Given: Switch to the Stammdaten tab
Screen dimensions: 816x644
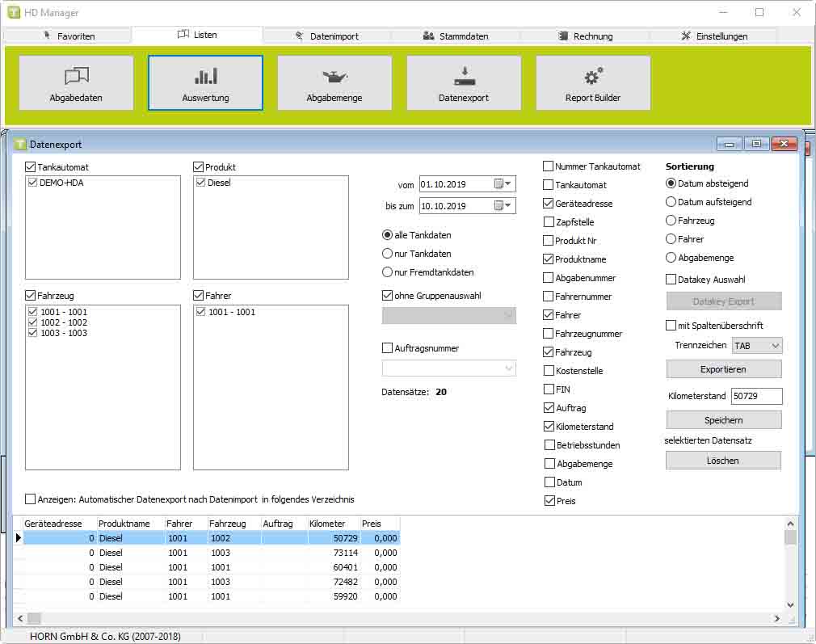Looking at the screenshot, I should [x=456, y=36].
